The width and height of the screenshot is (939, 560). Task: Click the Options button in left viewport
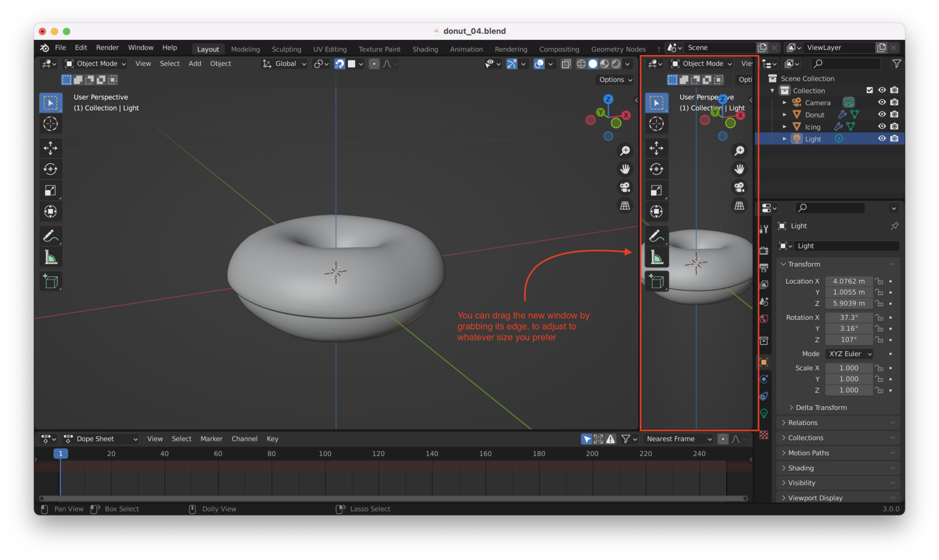615,80
